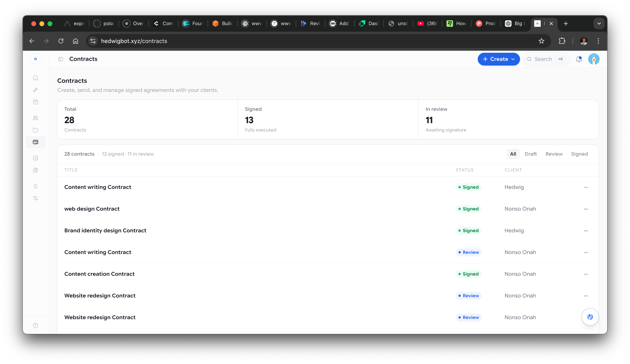
Task: Open the Calendar icon in the sidebar
Action: click(36, 102)
